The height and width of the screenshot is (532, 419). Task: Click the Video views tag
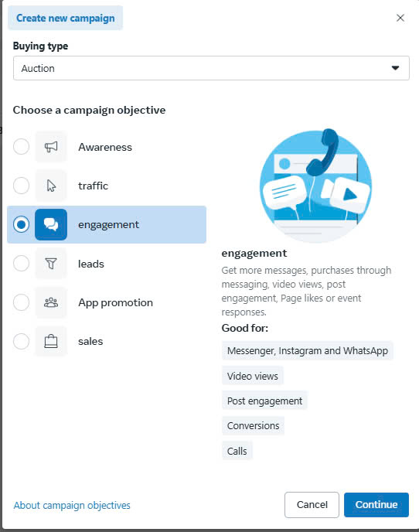pyautogui.click(x=253, y=376)
